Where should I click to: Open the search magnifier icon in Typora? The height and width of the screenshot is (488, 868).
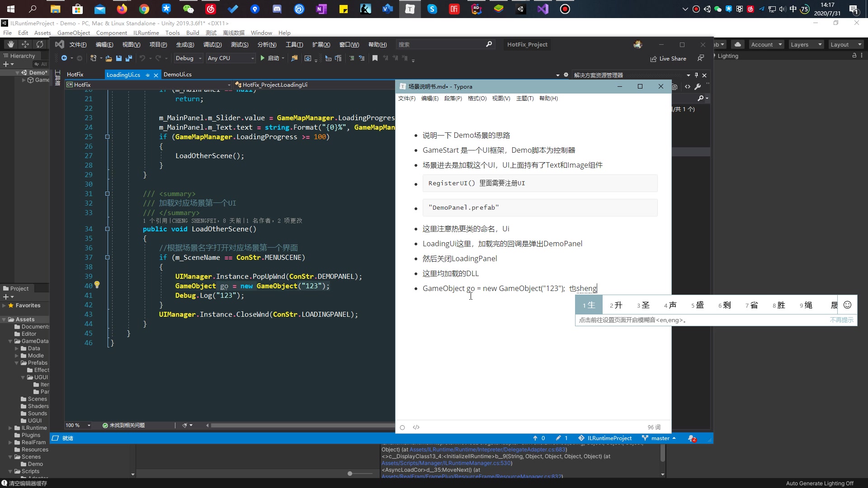tap(701, 98)
